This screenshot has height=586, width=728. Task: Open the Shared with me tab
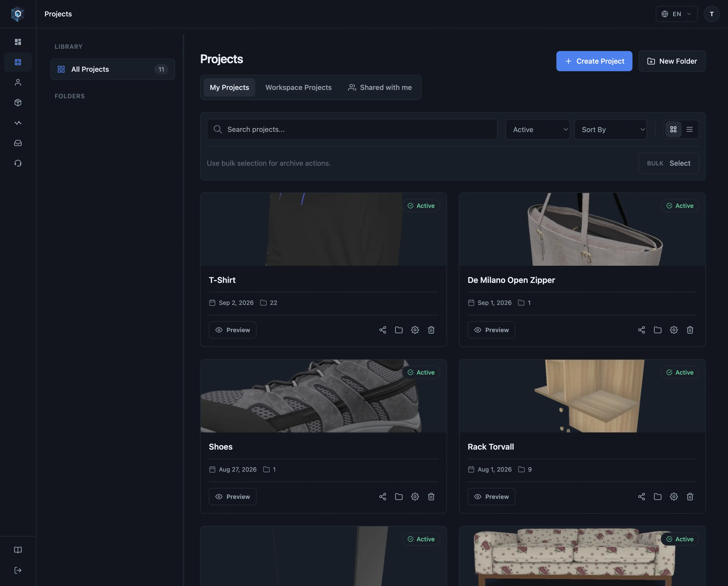coord(380,87)
